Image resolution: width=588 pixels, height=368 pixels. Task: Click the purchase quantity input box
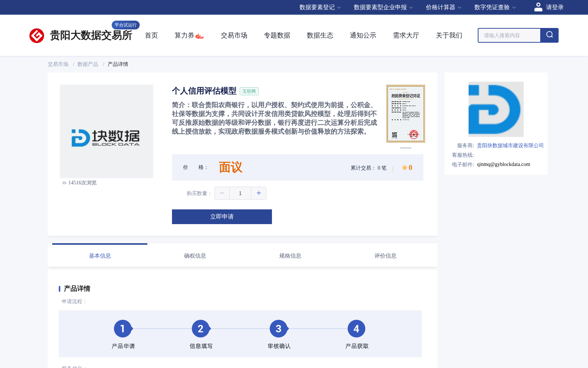click(240, 193)
